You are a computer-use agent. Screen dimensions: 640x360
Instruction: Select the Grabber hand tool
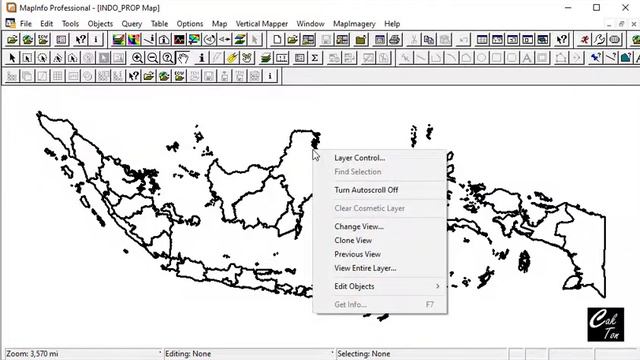pos(183,58)
